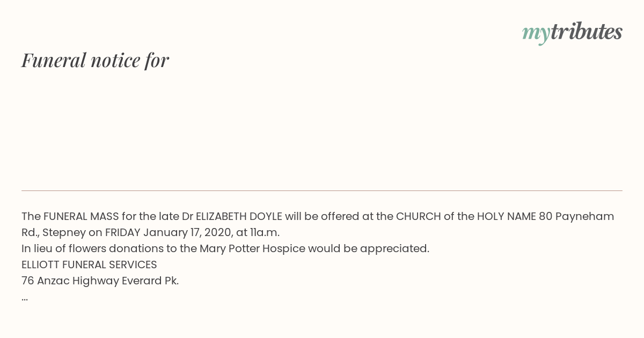Click the green "my" part of logo
Viewport: 644px width, 338px height.
pos(536,34)
